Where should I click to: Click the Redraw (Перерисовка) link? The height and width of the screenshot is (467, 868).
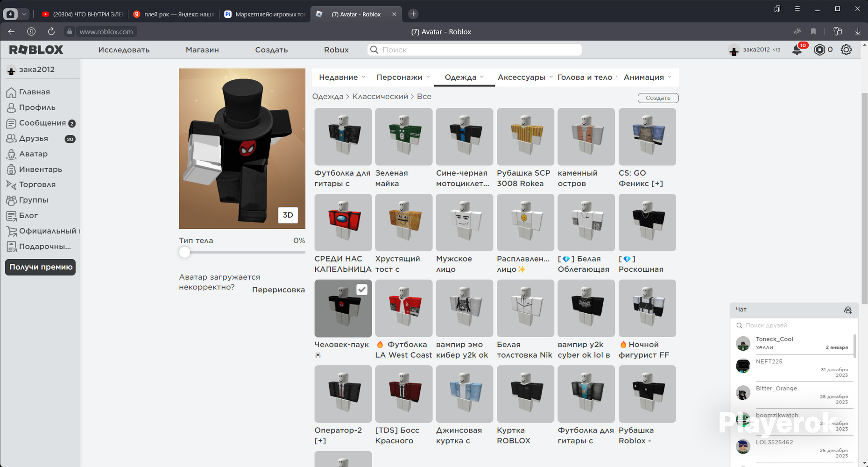click(x=278, y=290)
